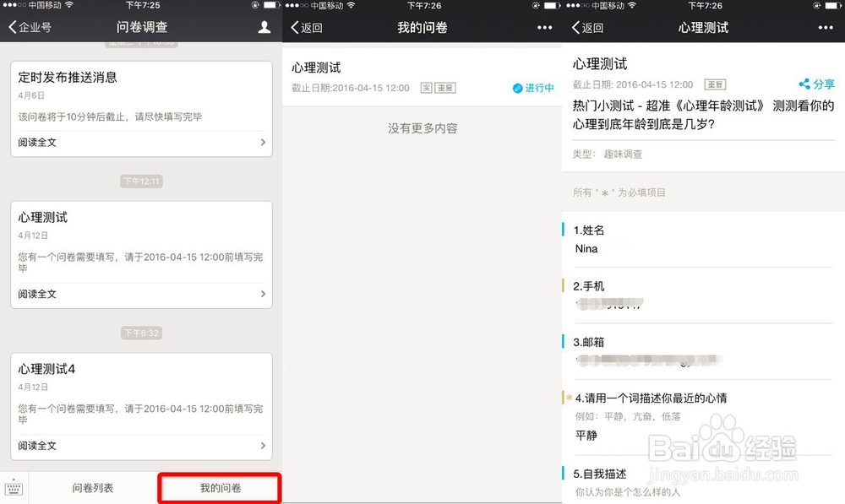Switch to the 我的问卷 tab
This screenshot has height=504, width=845.
[220, 487]
